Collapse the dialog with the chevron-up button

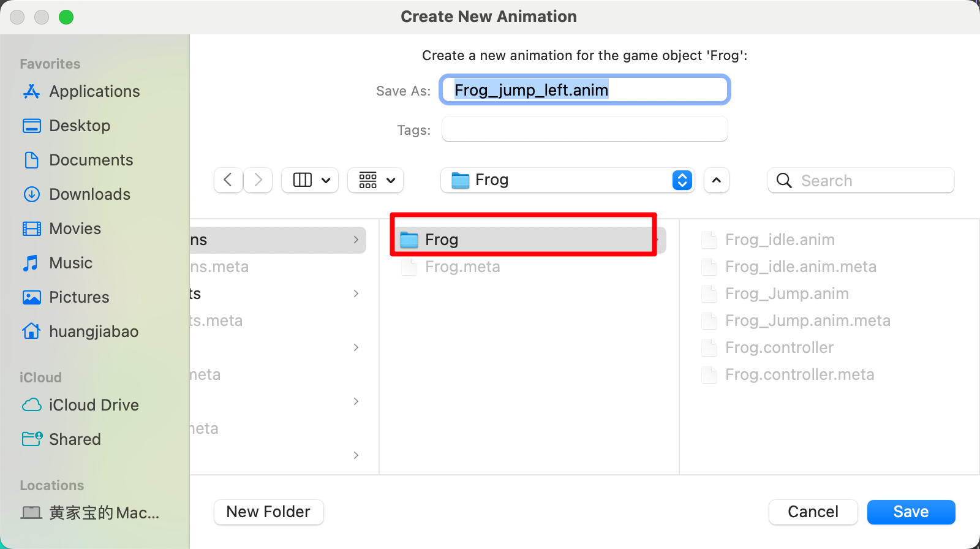point(717,180)
